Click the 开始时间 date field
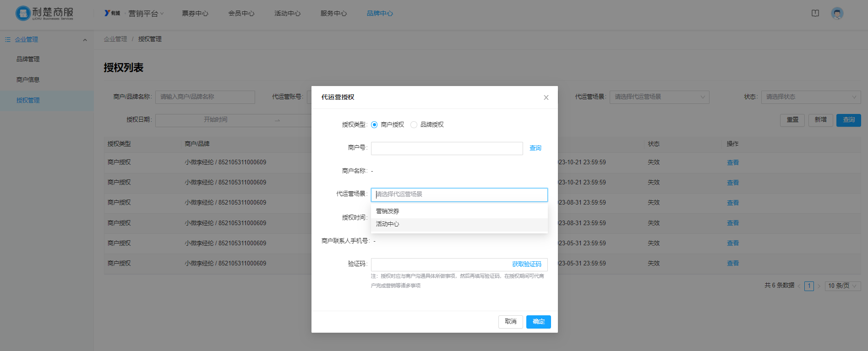This screenshot has width=868, height=351. (215, 120)
